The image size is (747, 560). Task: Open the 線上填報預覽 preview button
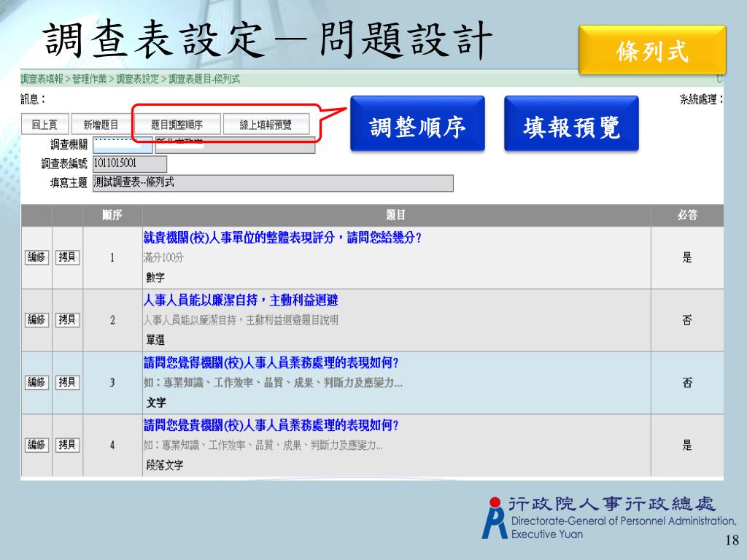point(266,124)
